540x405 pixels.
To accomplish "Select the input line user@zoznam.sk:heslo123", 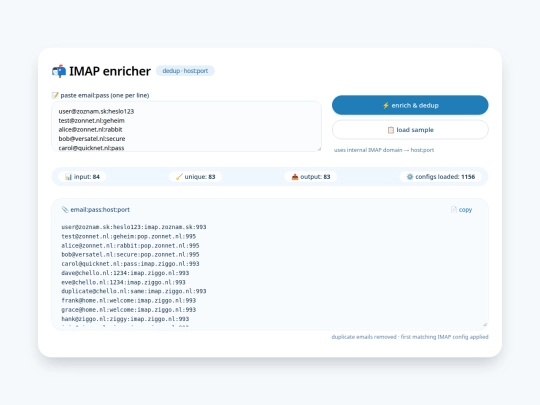I will pos(96,111).
